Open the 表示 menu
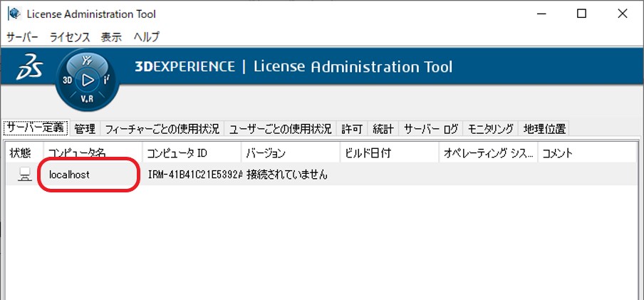 point(111,37)
